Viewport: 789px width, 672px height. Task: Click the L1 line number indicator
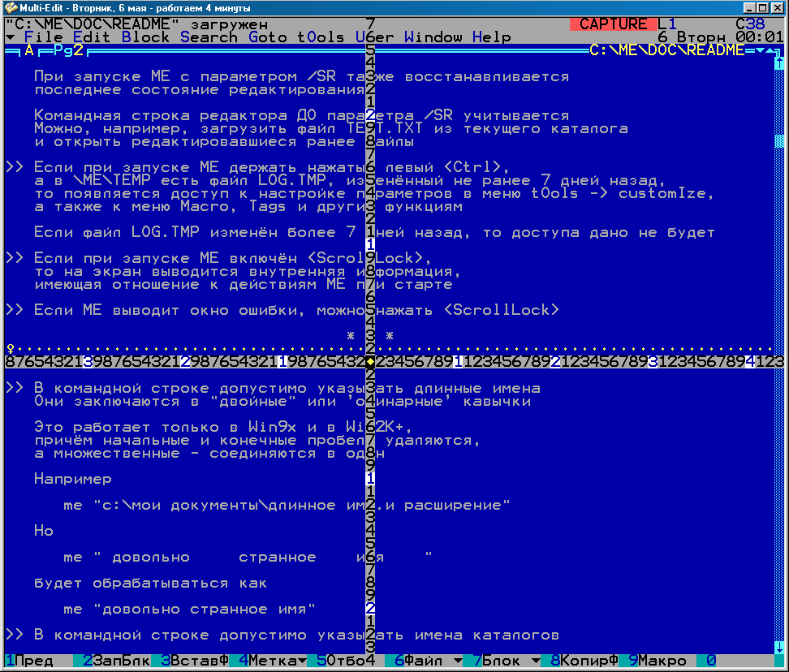coord(666,24)
